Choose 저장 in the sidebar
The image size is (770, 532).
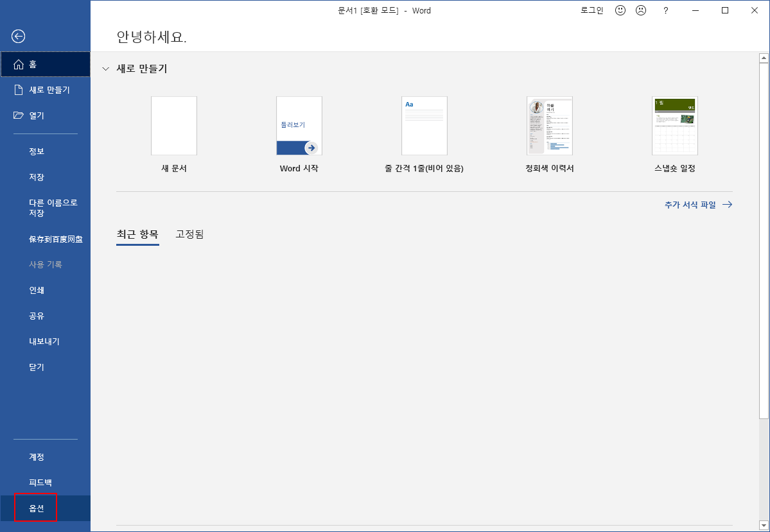click(45, 176)
